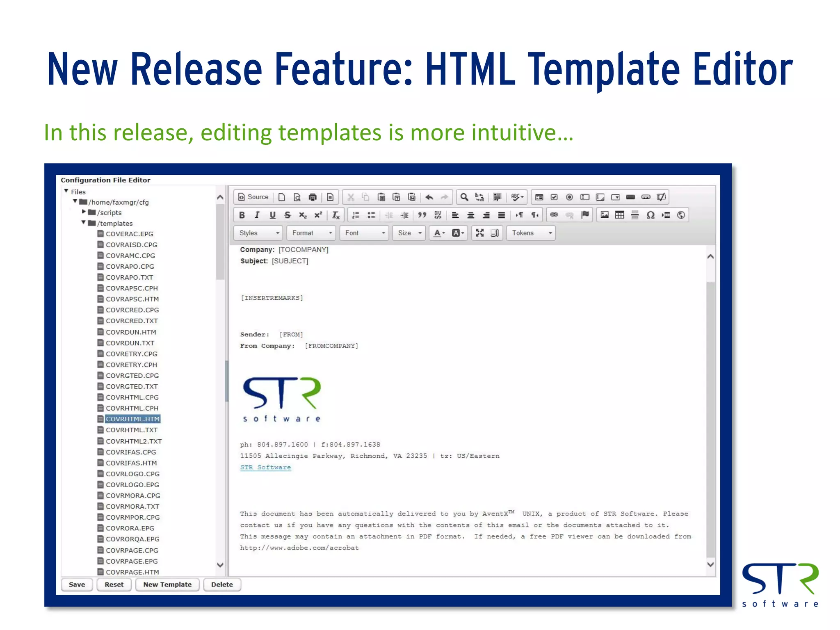Click the Insert Link icon

[554, 215]
